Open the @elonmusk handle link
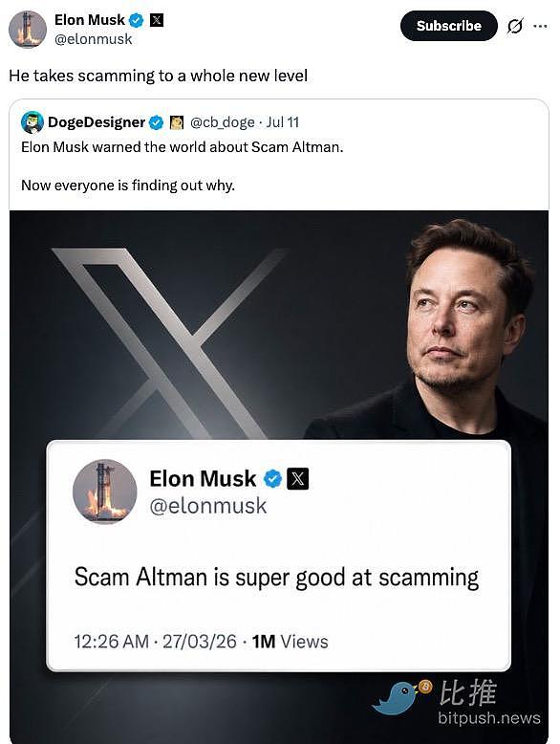 [93, 39]
